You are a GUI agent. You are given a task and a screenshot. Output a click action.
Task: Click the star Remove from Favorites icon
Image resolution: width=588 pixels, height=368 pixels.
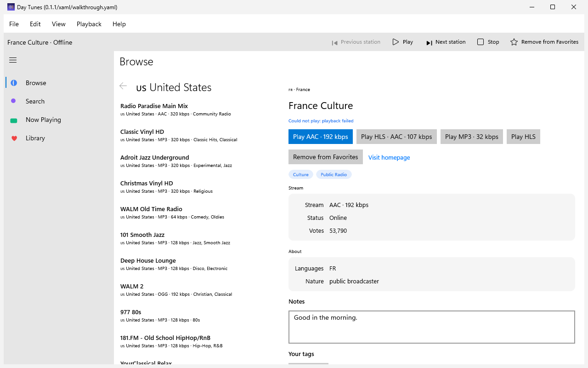[x=514, y=42]
